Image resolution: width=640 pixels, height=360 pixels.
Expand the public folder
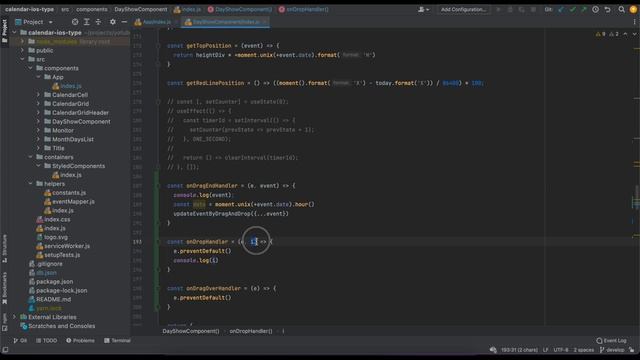tap(23, 51)
